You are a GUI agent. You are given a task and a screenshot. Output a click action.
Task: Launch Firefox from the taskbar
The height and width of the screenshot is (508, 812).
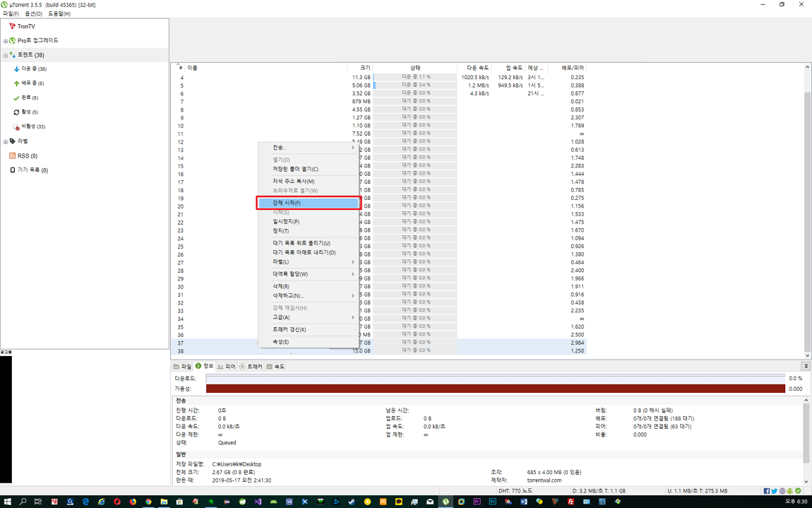click(133, 502)
